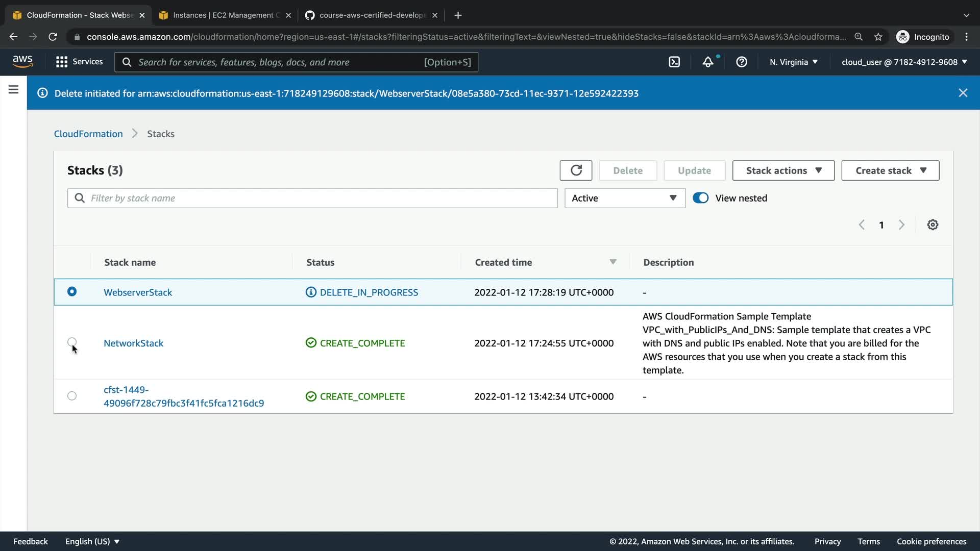Click the help question mark icon
980x551 pixels.
click(742, 62)
